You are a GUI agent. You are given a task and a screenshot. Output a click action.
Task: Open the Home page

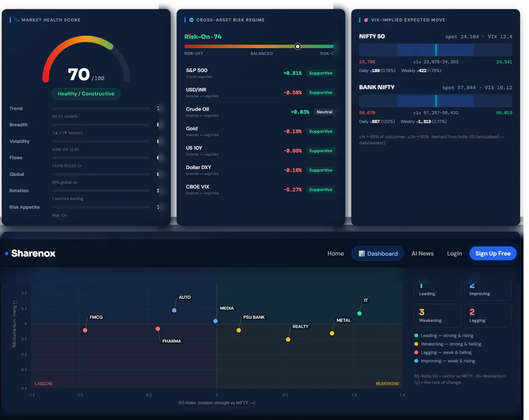point(335,254)
